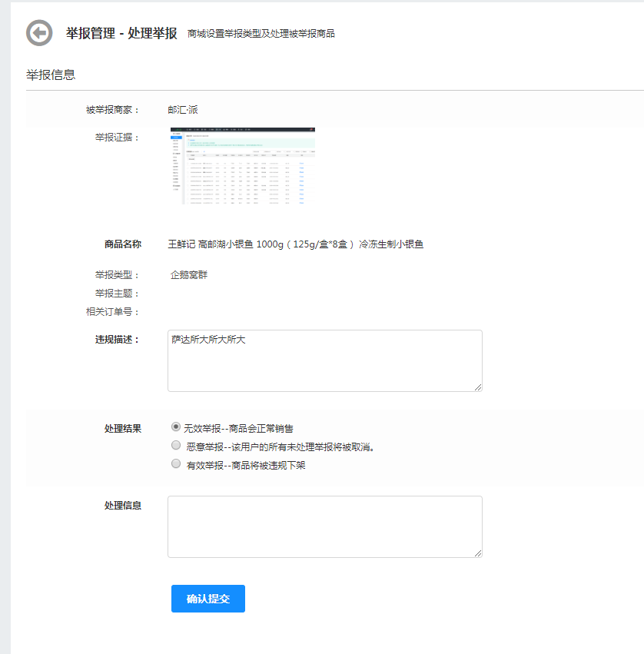Grab the 违规描述 textarea resize handle
Screen dimensions: 644x654
tap(478, 387)
